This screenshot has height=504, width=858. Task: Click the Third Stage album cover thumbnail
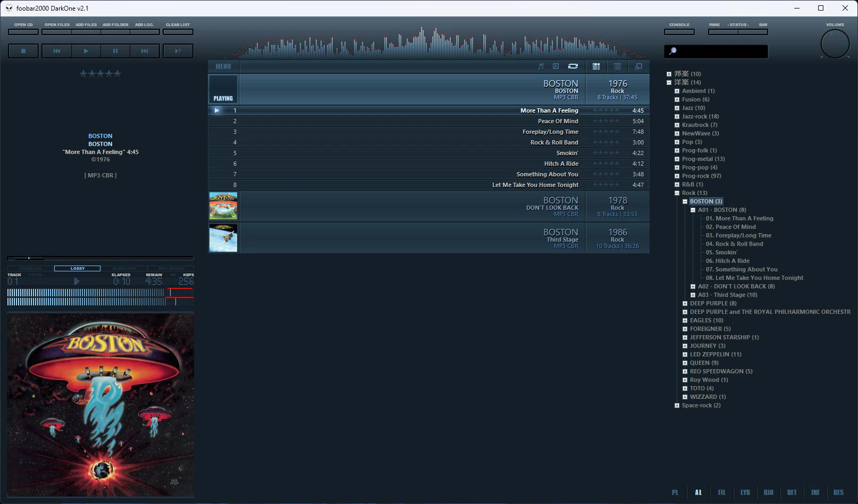[223, 238]
